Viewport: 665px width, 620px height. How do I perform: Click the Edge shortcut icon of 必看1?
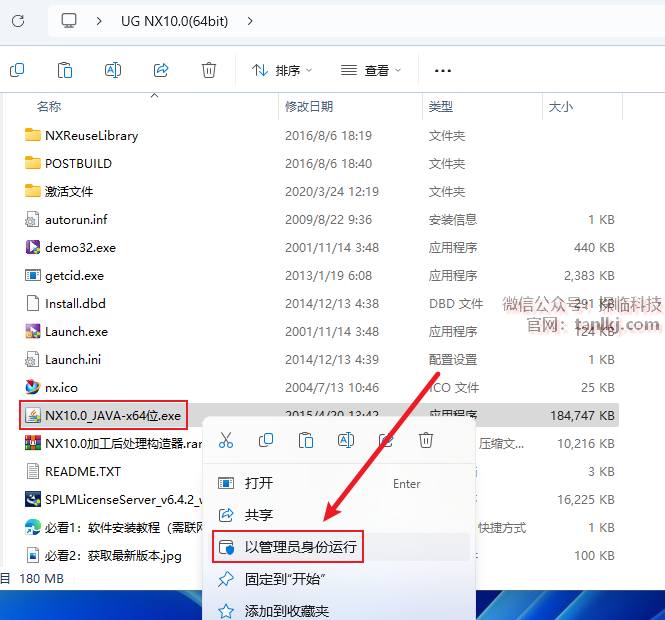point(33,527)
